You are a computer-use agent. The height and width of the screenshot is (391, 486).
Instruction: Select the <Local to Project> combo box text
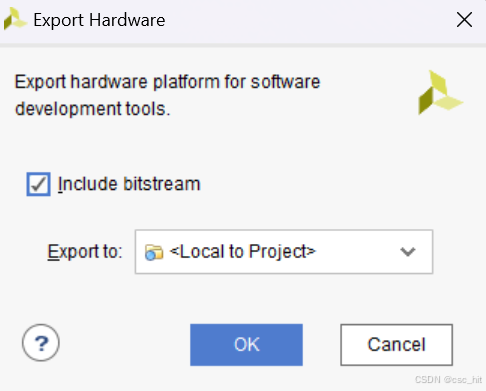click(242, 251)
